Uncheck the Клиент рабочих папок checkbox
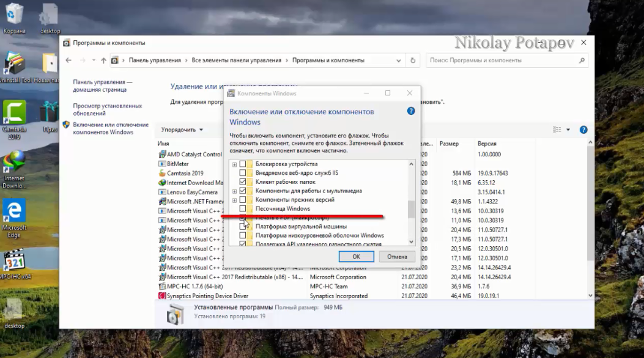 (243, 181)
